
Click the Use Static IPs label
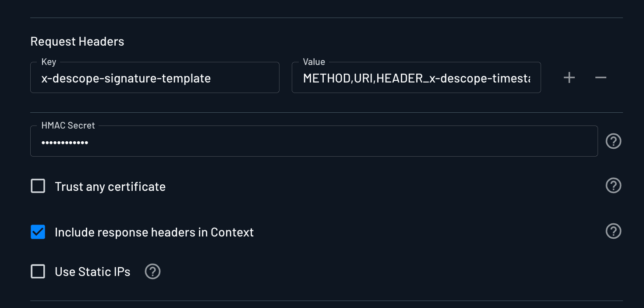coord(92,271)
